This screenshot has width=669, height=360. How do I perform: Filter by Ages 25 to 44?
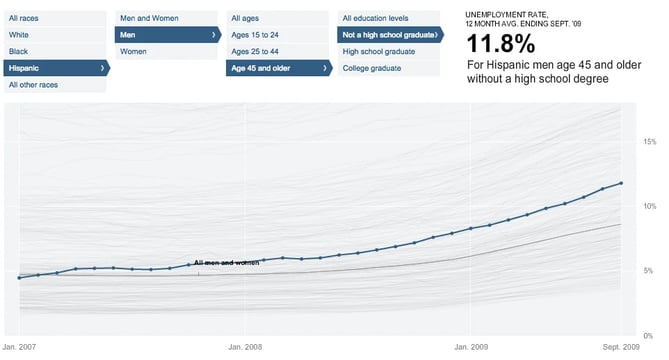[x=277, y=52]
